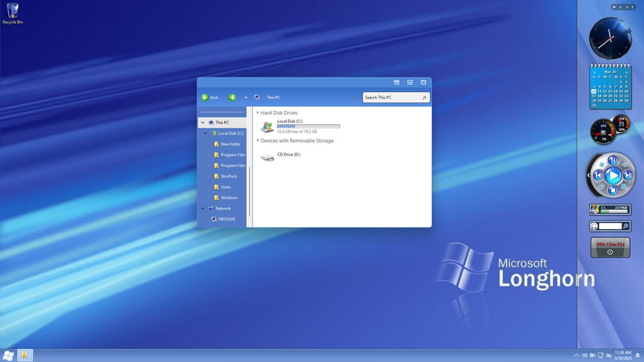
Task: Click Play on the media player gadget
Action: point(613,176)
